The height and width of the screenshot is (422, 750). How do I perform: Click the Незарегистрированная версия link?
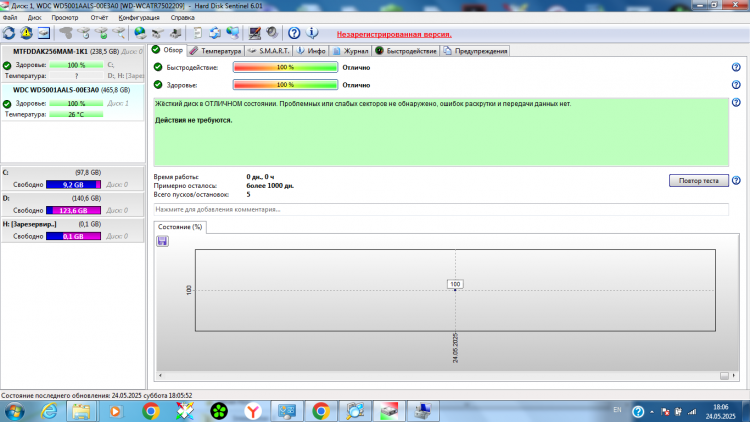click(x=394, y=34)
